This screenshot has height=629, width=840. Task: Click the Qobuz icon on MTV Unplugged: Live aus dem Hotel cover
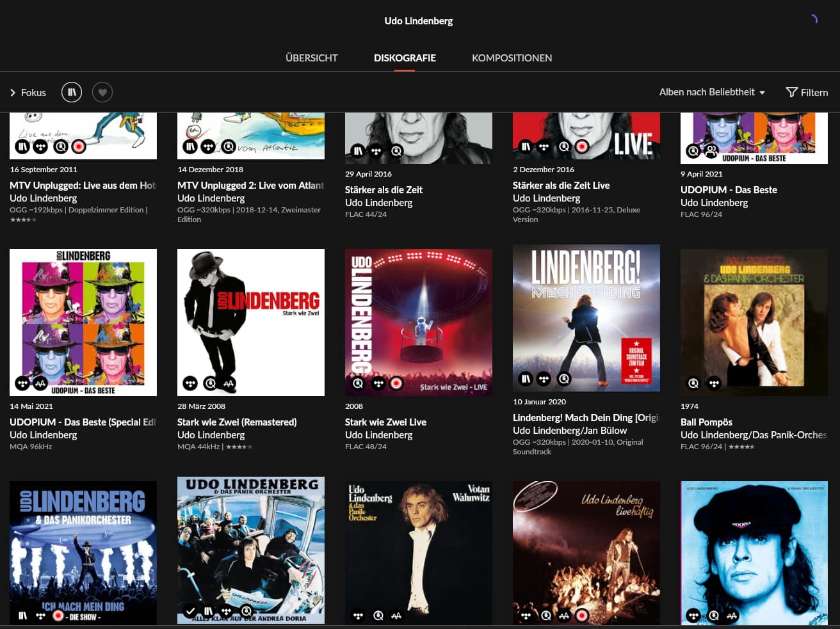pyautogui.click(x=60, y=147)
